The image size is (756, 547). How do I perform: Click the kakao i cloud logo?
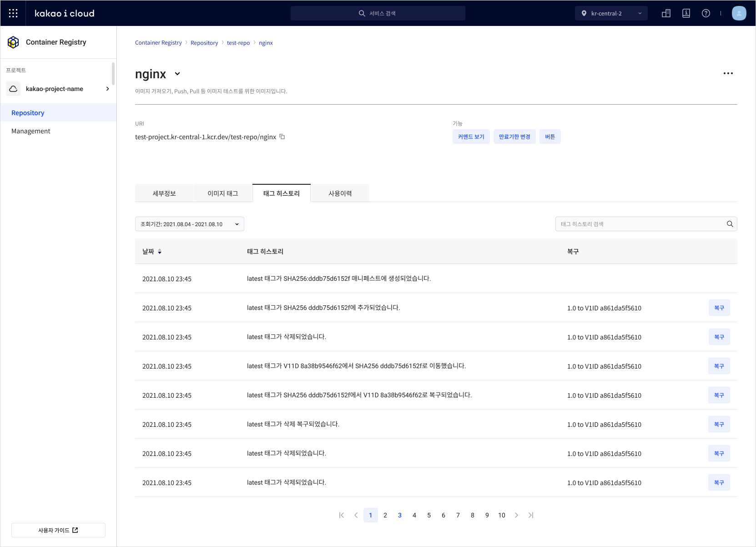pos(65,13)
